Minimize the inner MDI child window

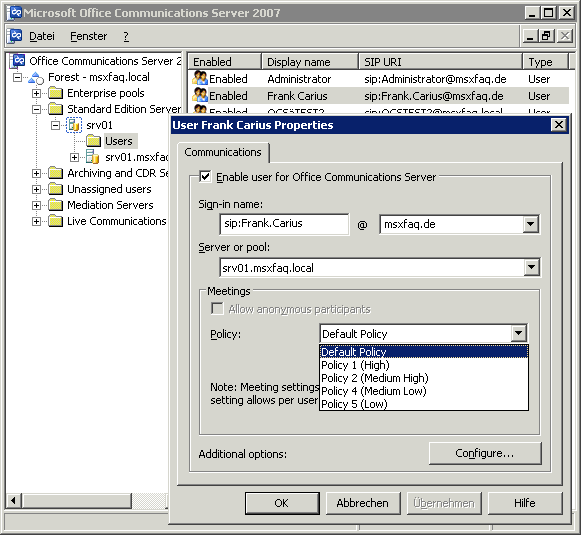[531, 36]
